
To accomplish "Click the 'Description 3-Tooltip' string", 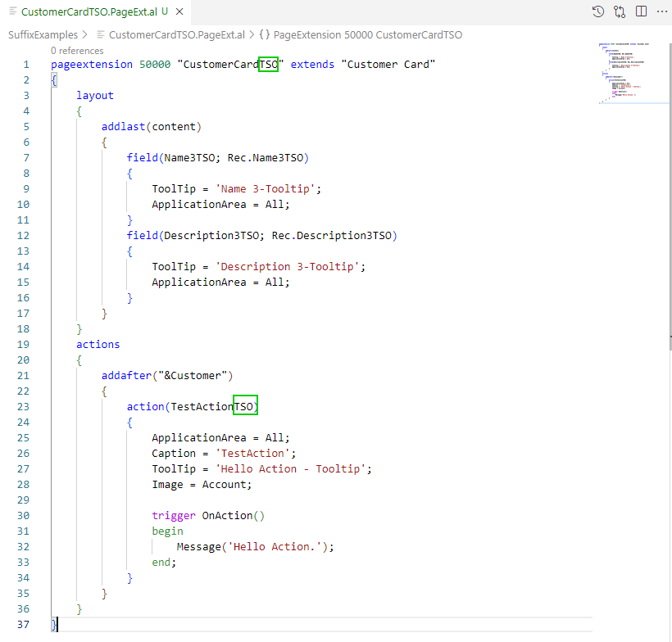I will 287,267.
